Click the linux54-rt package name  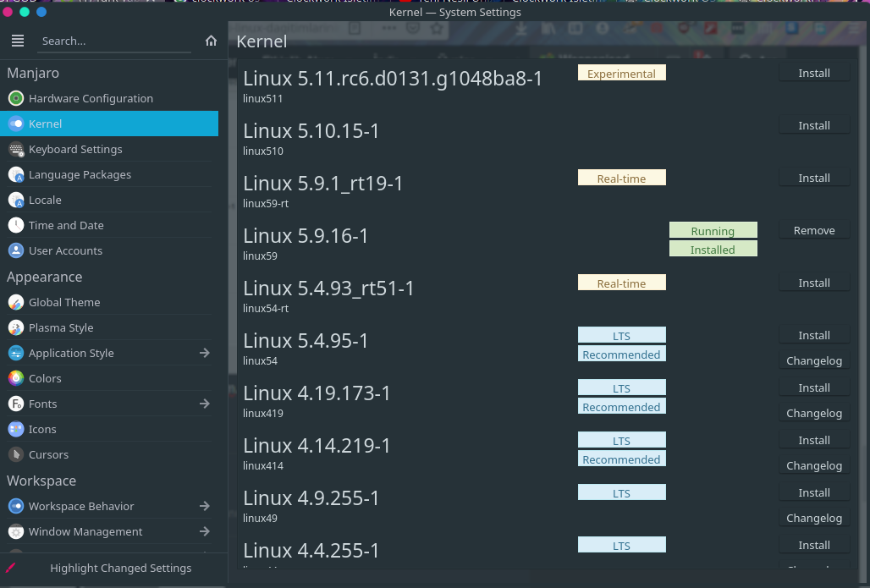[266, 309]
